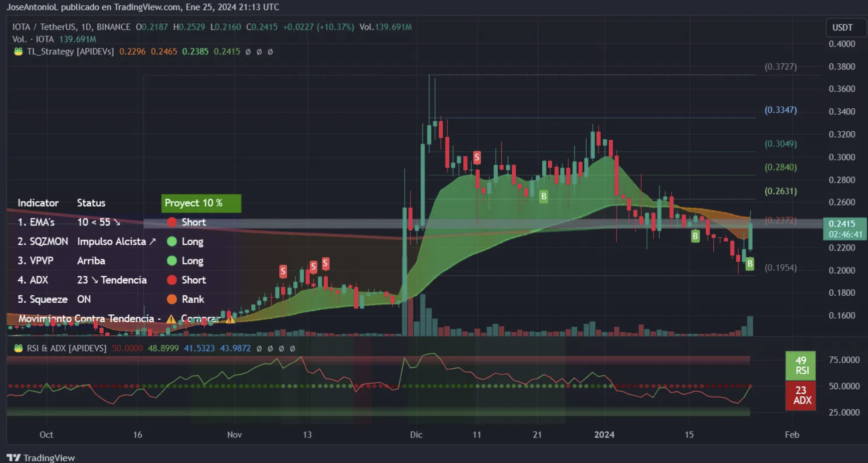The width and height of the screenshot is (868, 463).
Task: Click the green Long dot for SQZMON
Action: click(172, 241)
